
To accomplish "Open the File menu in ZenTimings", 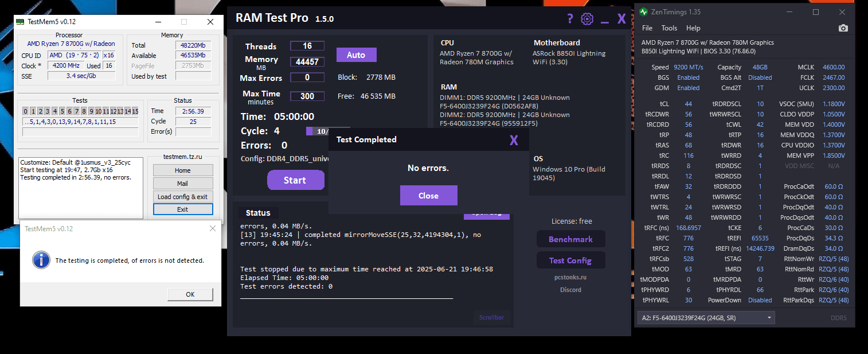I will point(647,28).
